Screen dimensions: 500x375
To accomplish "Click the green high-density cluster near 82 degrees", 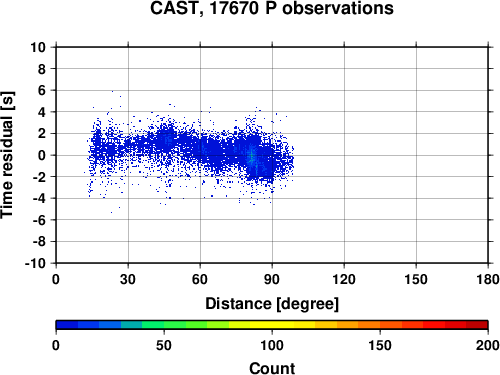I will click(x=252, y=157).
